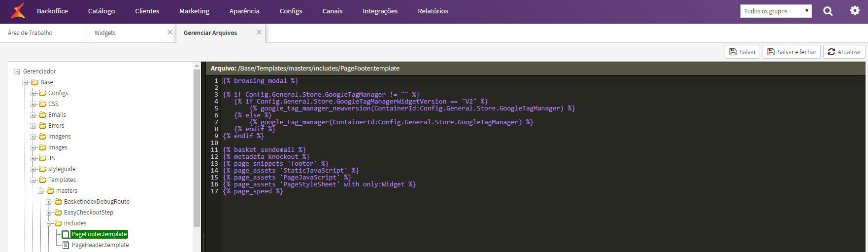The image size is (868, 252).
Task: Expand the CSS tree node
Action: coord(33,104)
